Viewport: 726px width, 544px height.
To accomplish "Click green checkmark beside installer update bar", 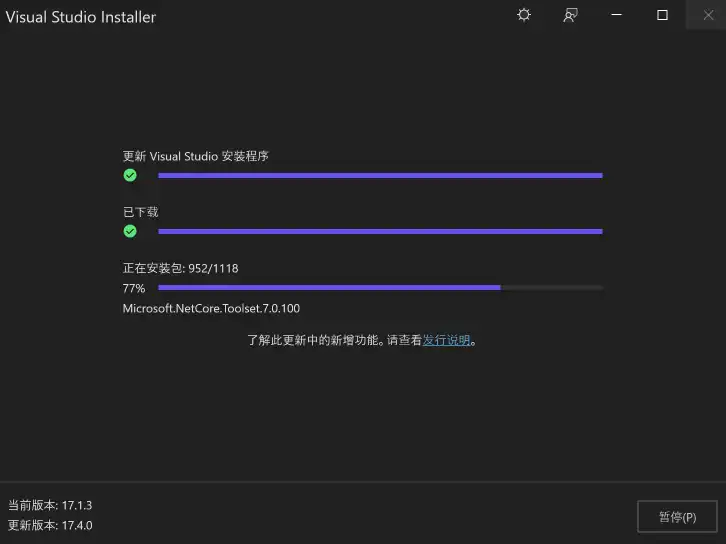I will pos(130,175).
